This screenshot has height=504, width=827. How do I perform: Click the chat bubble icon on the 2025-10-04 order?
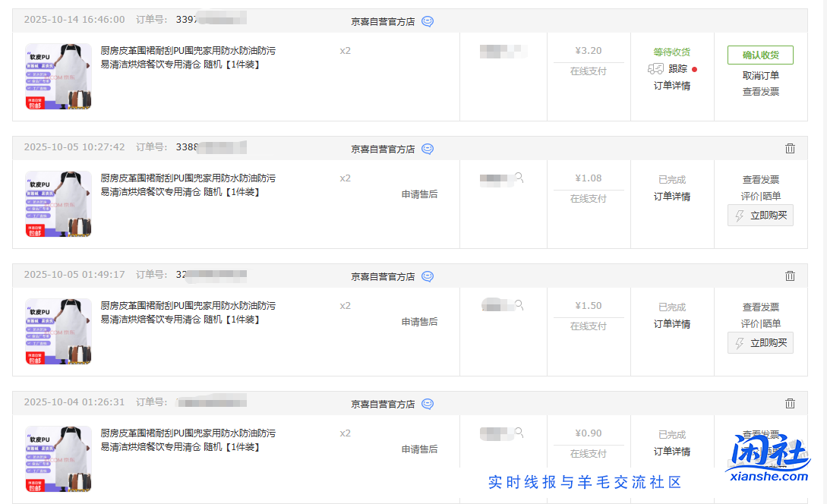(427, 404)
